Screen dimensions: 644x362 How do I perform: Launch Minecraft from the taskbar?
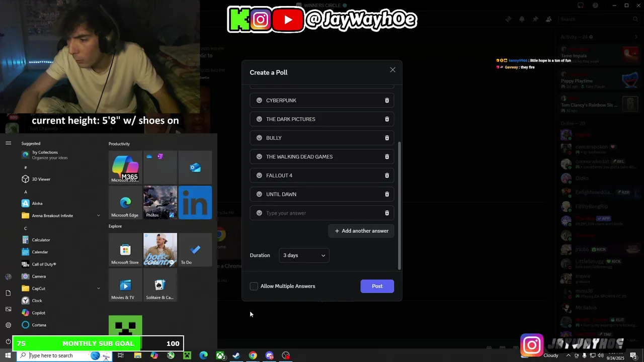point(187,355)
